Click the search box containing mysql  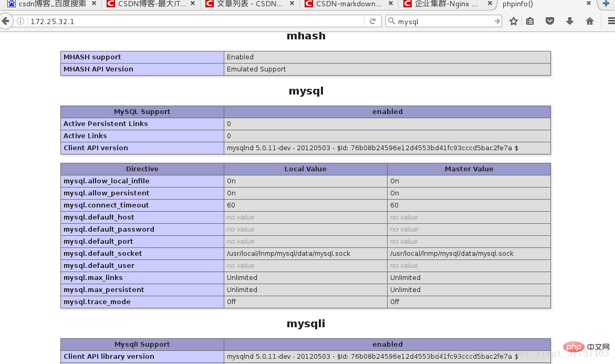[444, 21]
